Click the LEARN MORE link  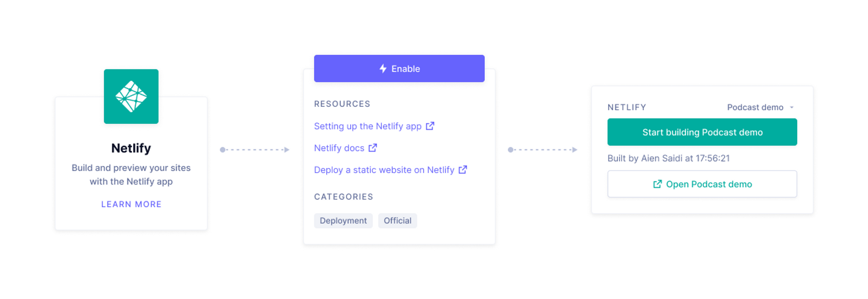click(131, 204)
